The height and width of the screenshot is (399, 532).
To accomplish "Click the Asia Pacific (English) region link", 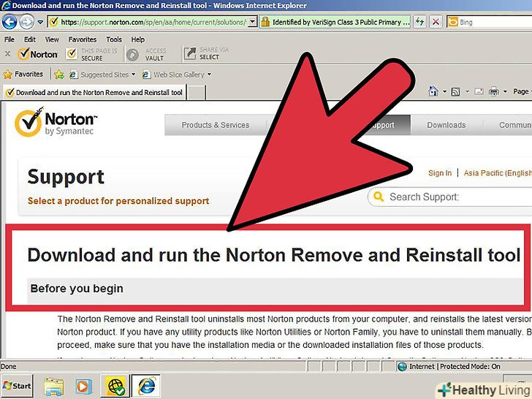I will (x=498, y=173).
